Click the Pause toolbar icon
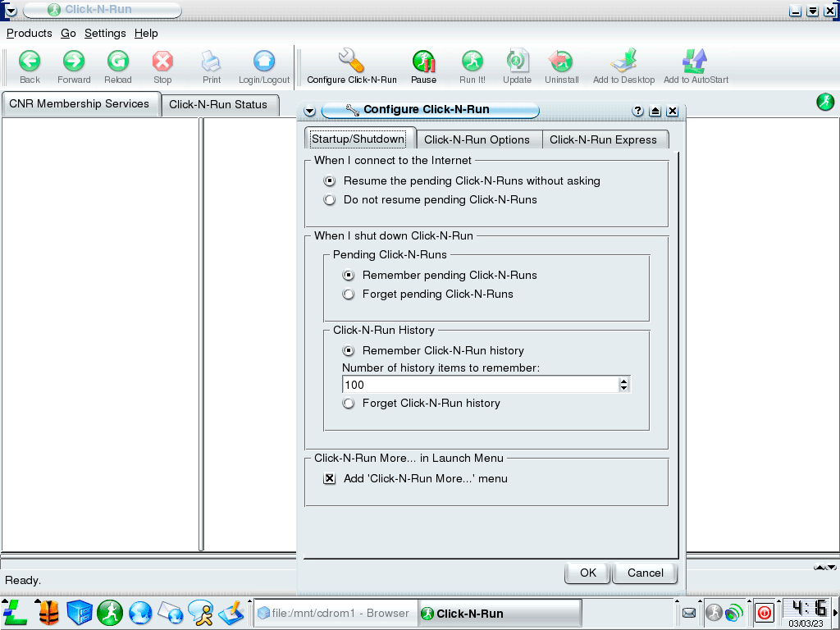Image resolution: width=840 pixels, height=630 pixels. [x=424, y=61]
